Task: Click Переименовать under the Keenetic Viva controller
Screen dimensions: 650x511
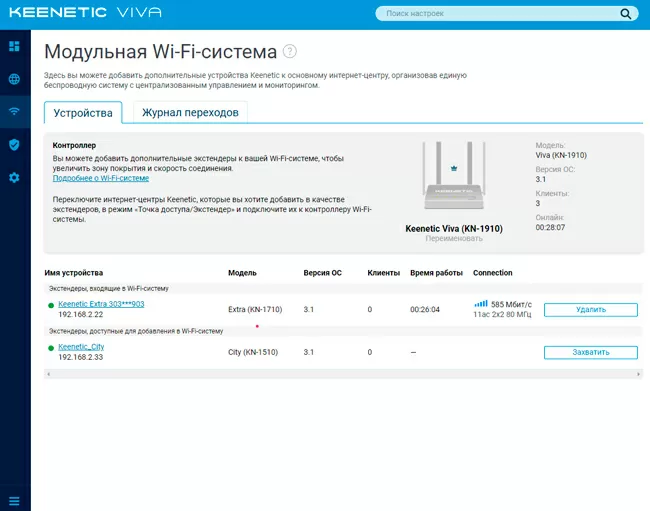Action: [453, 239]
